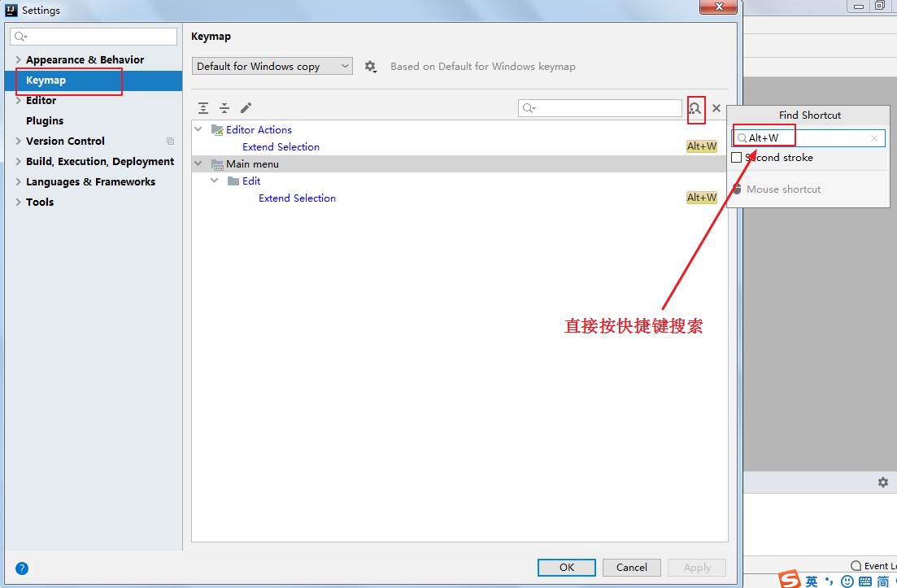Click the Find Shortcut Alt+W field
The image size is (897, 588).
(x=808, y=137)
